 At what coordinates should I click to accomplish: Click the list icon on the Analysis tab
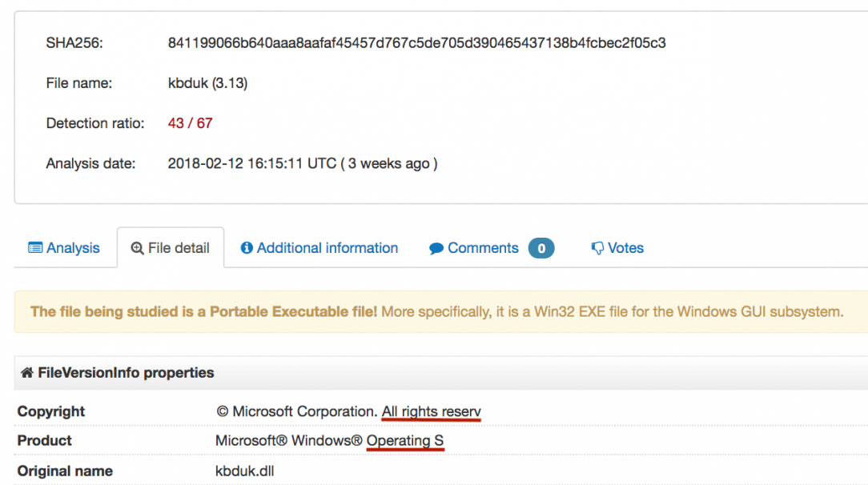(35, 248)
